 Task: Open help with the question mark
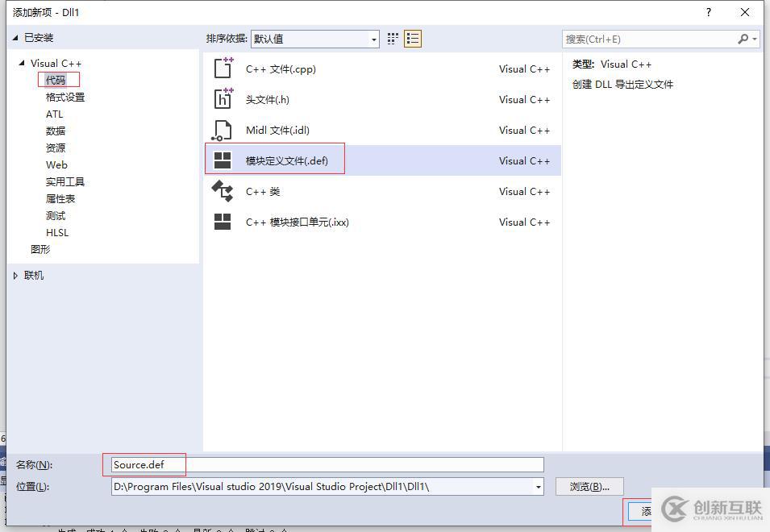[708, 12]
